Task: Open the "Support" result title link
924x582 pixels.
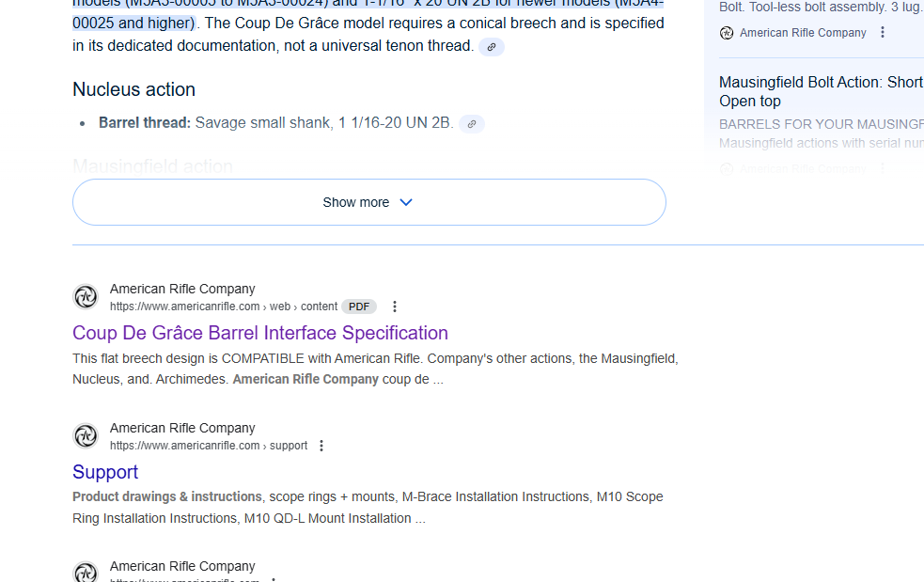Action: point(105,472)
